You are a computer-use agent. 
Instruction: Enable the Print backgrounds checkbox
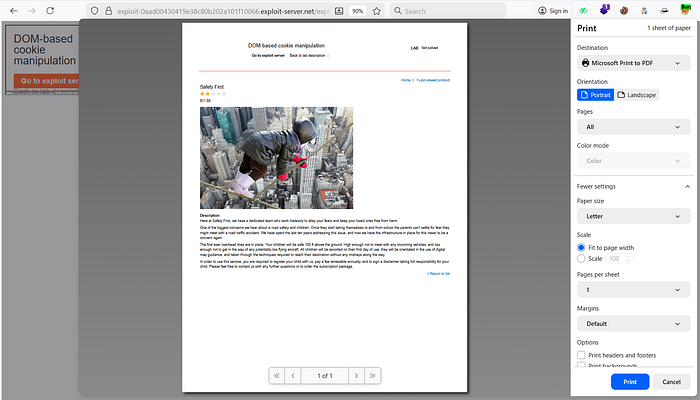coord(581,365)
